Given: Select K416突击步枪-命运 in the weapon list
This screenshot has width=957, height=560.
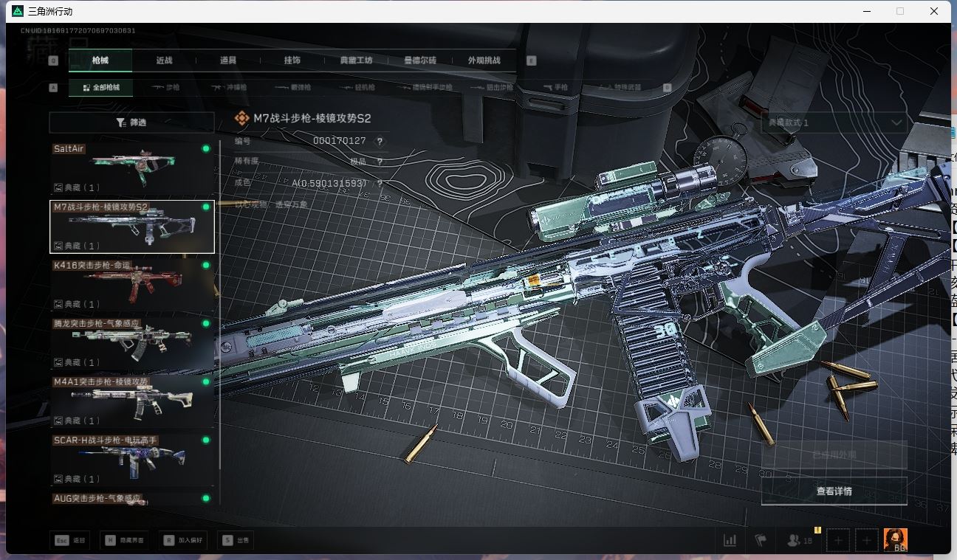Looking at the screenshot, I should (131, 283).
